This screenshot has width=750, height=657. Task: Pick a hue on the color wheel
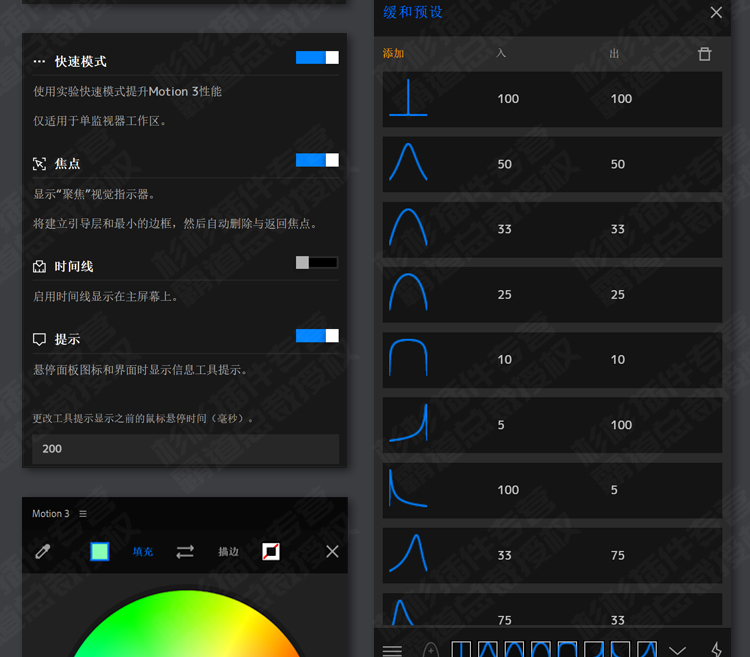(x=188, y=624)
